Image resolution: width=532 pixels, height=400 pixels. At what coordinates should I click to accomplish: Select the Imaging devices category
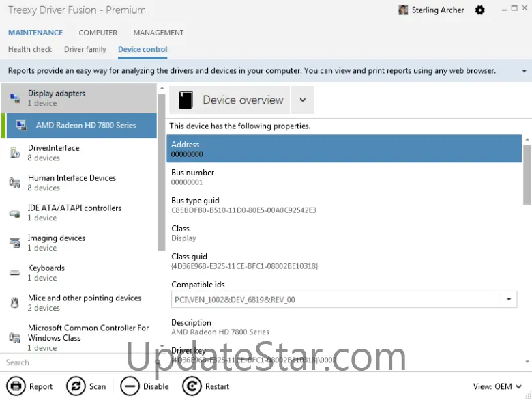pyautogui.click(x=79, y=243)
